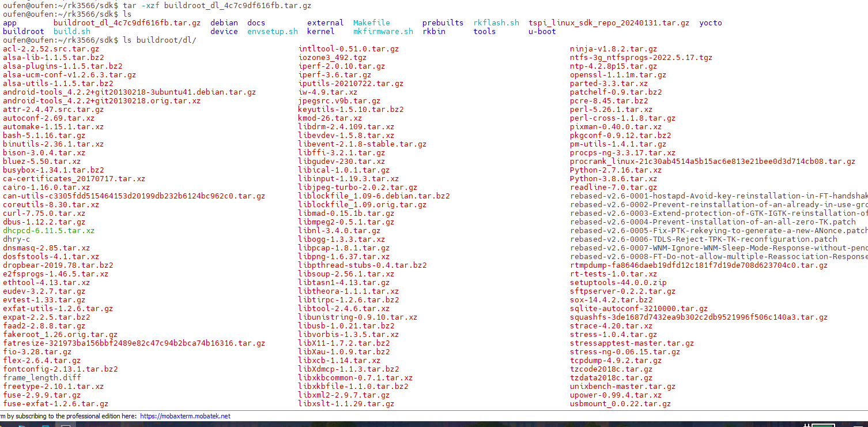This screenshot has height=427, width=868.
Task: Select ninja-v1.8.2.tar.gz file name
Action: tap(614, 49)
